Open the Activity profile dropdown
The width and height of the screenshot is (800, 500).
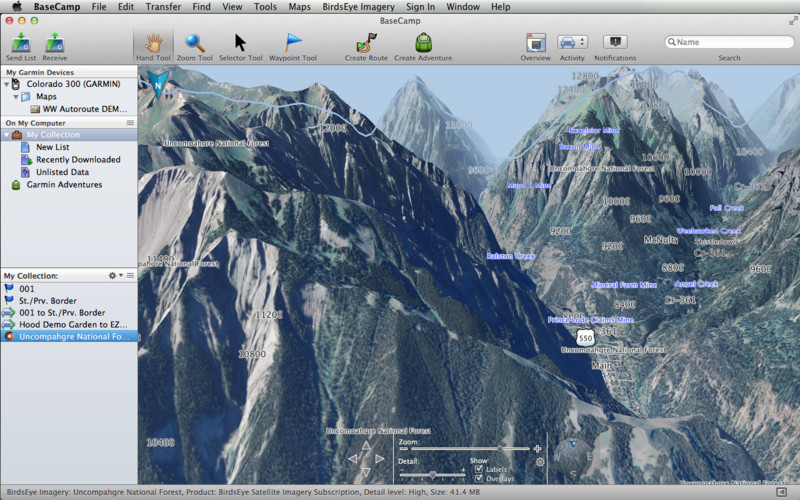tap(572, 42)
